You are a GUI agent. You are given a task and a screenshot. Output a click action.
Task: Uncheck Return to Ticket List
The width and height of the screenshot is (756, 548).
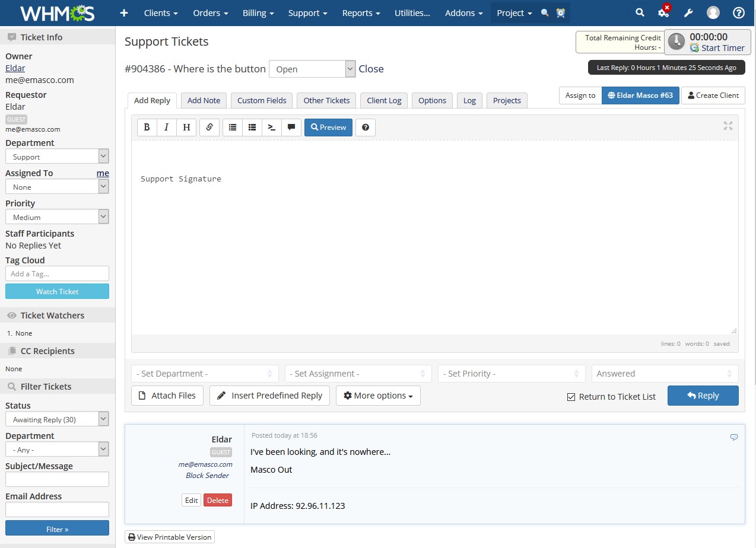click(x=571, y=397)
